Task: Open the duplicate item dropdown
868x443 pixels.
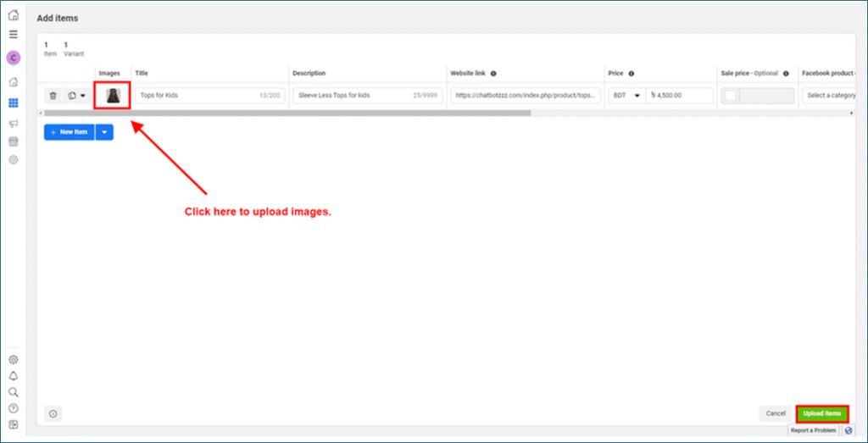Action: click(77, 96)
